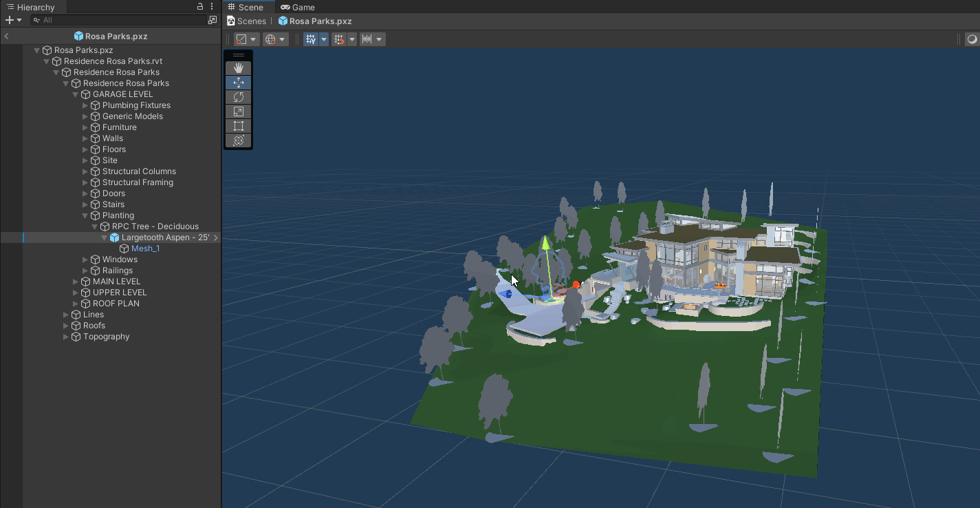
Task: Toggle grid visibility in Scene toolbar
Action: (311, 39)
